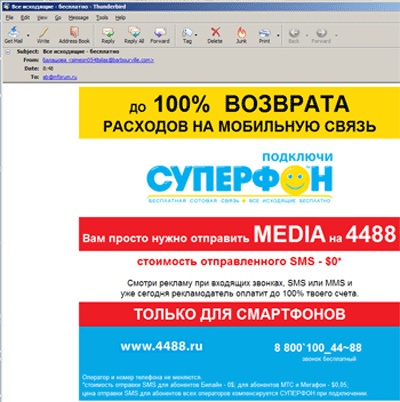The image size is (400, 402).
Task: Click the Thunderbird title bar icon
Action: coord(6,7)
